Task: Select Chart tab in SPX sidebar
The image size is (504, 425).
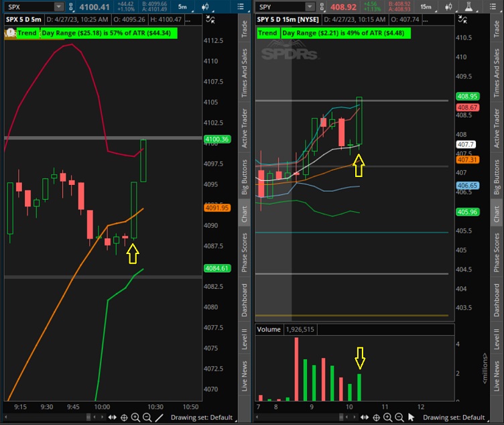Action: coord(244,214)
